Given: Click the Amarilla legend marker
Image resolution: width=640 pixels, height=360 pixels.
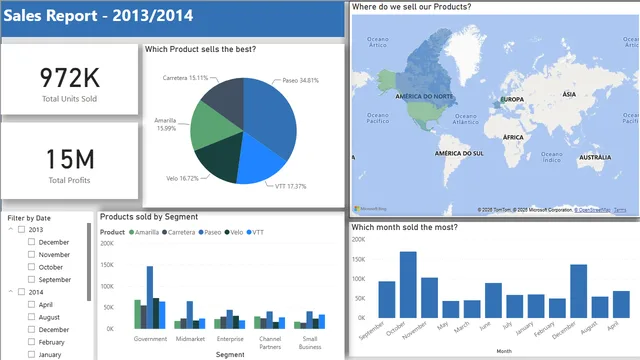Looking at the screenshot, I should pos(131,232).
